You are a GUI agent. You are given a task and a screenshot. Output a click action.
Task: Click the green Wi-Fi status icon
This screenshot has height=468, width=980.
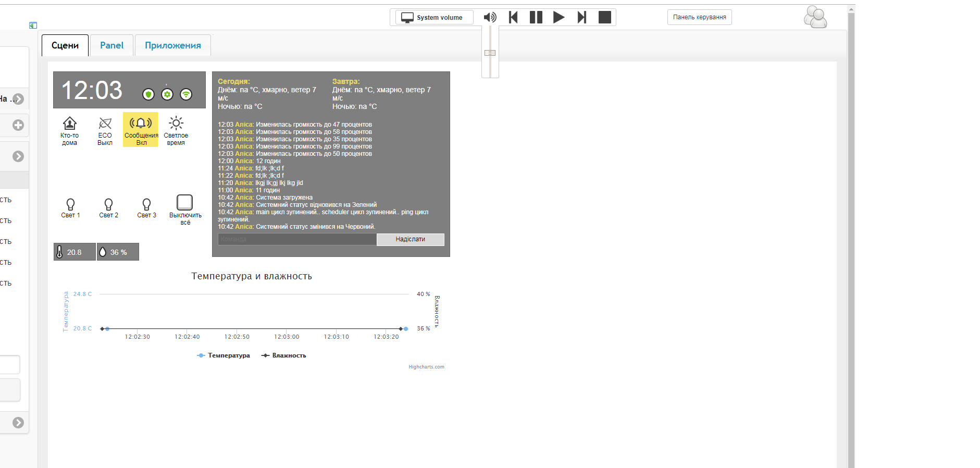(186, 94)
